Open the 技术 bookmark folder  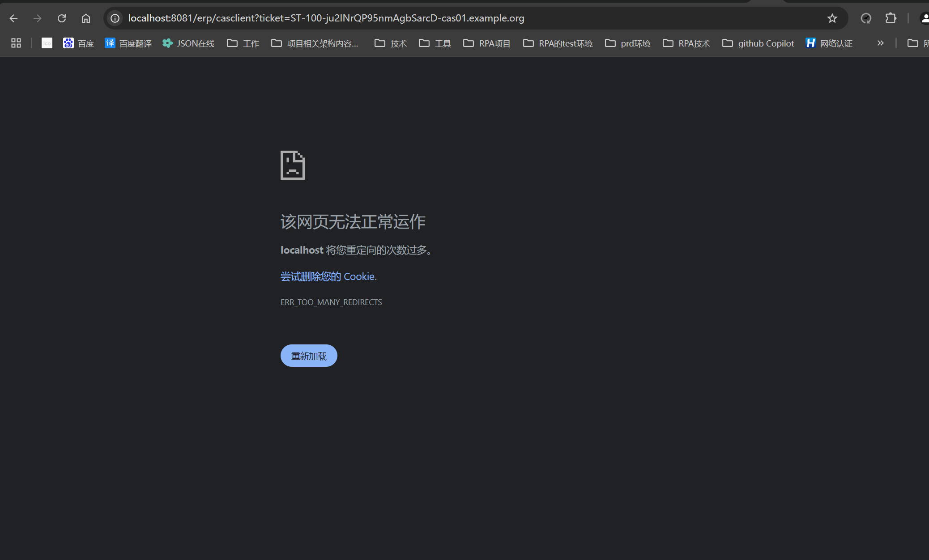click(x=391, y=43)
